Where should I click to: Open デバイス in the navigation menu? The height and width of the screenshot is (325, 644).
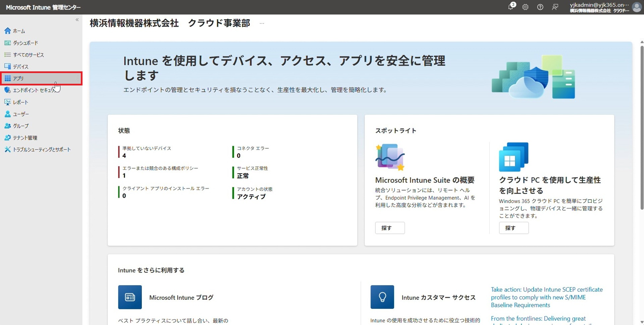coord(20,67)
